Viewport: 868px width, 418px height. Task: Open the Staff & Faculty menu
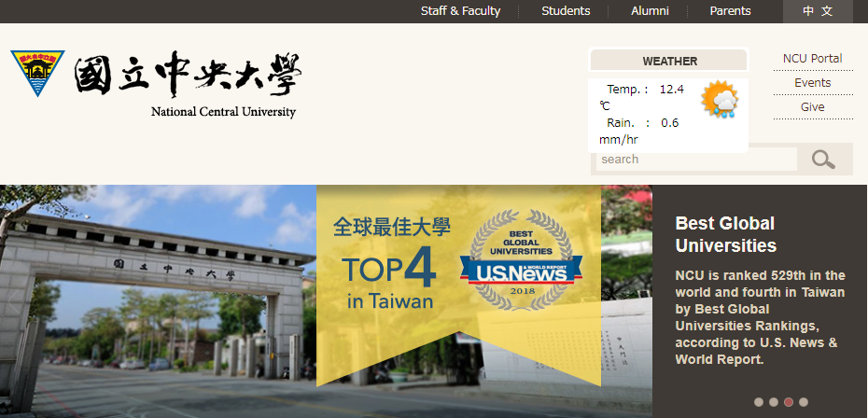tap(460, 11)
